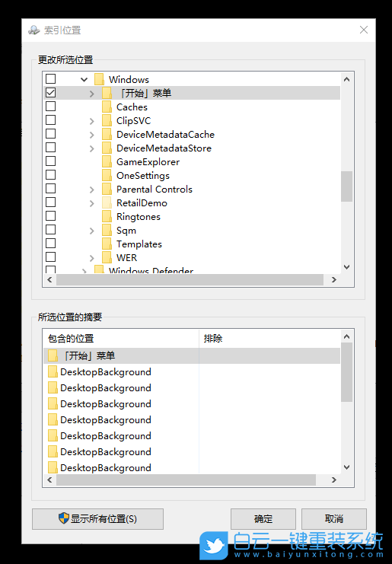Expand the DeviceMetadataStore node
The image size is (392, 564).
tap(91, 148)
